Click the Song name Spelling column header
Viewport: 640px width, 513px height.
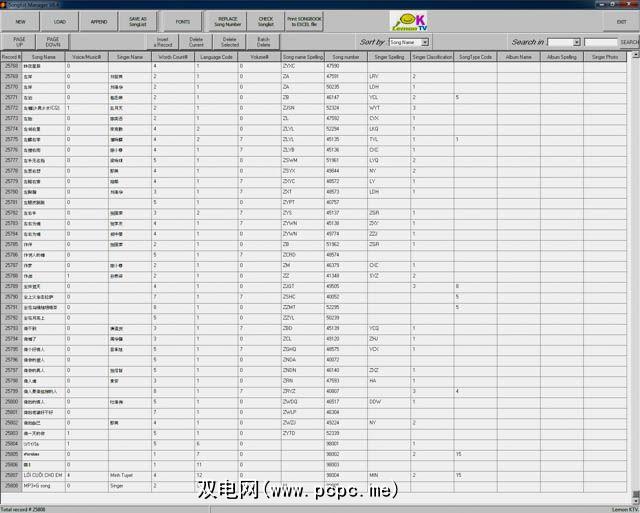tap(303, 57)
